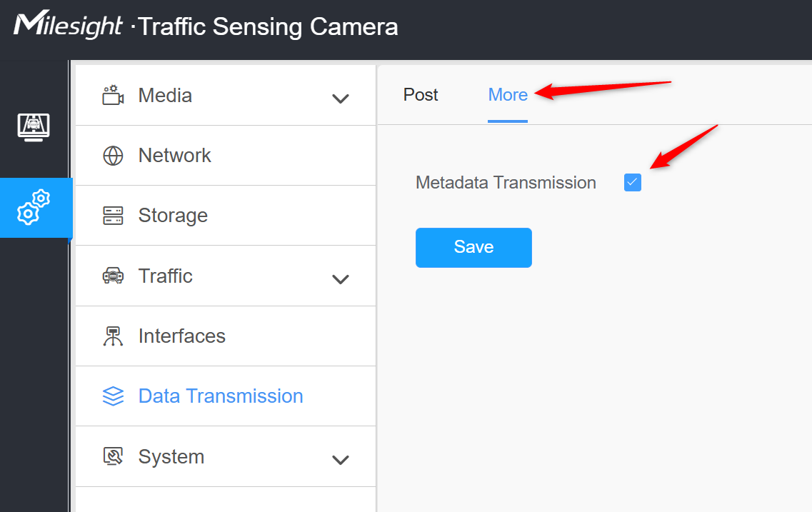This screenshot has width=812, height=512.
Task: Click the Media camera icon
Action: (113, 95)
